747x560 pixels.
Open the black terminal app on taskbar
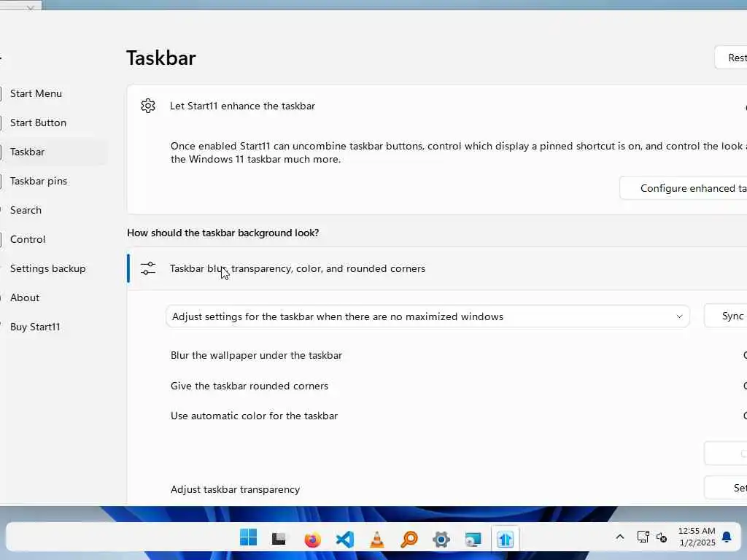(279, 539)
